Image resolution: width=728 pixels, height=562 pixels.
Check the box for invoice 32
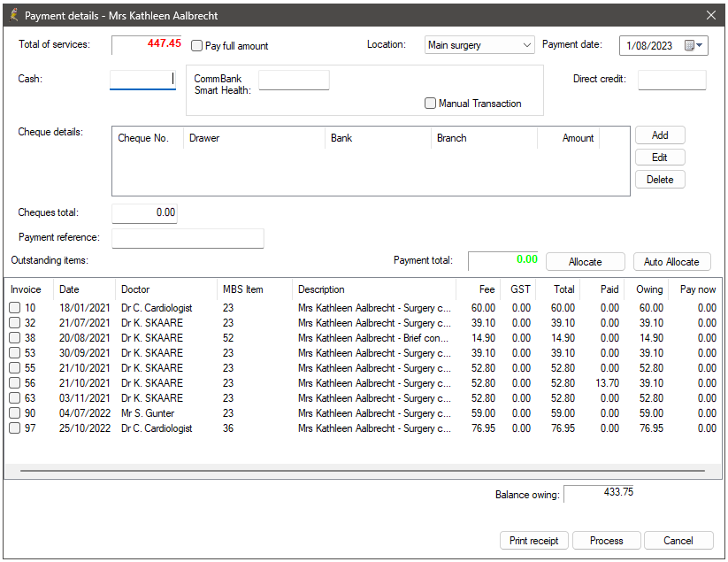point(15,322)
